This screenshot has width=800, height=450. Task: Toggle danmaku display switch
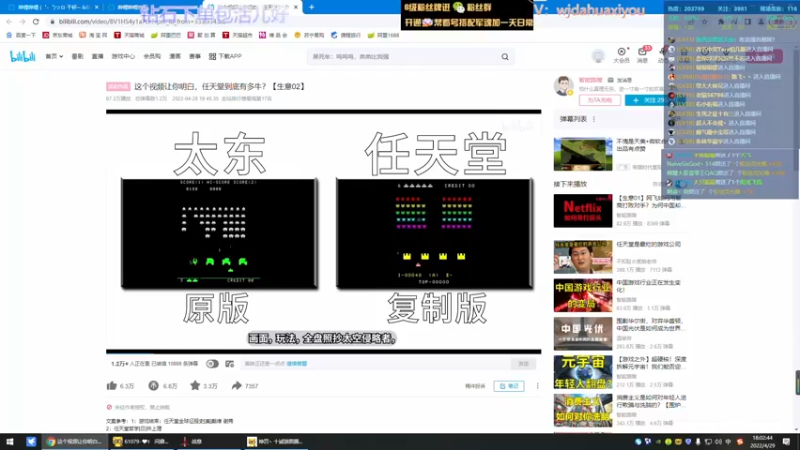212,364
